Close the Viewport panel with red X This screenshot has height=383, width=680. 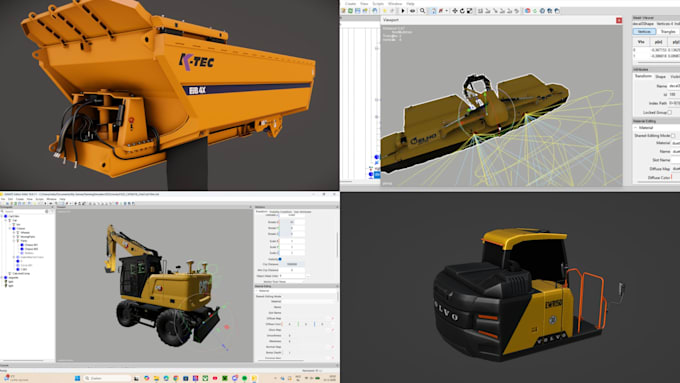(619, 20)
